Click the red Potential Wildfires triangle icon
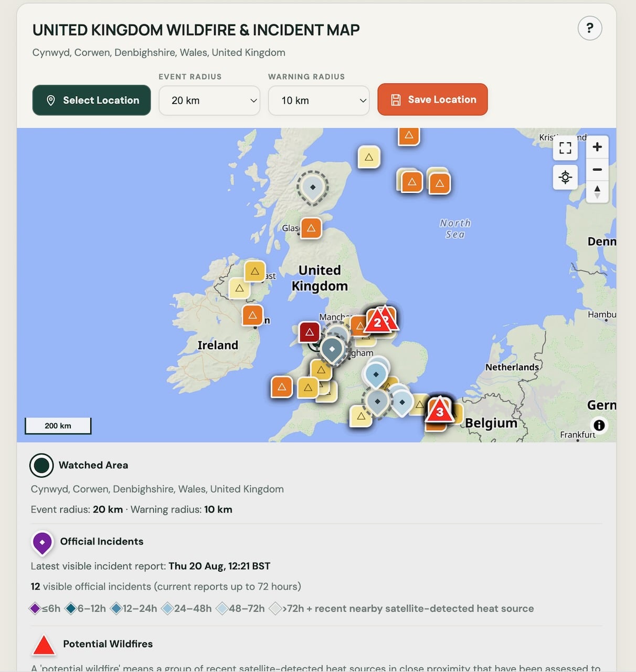Image resolution: width=636 pixels, height=672 pixels. [44, 645]
